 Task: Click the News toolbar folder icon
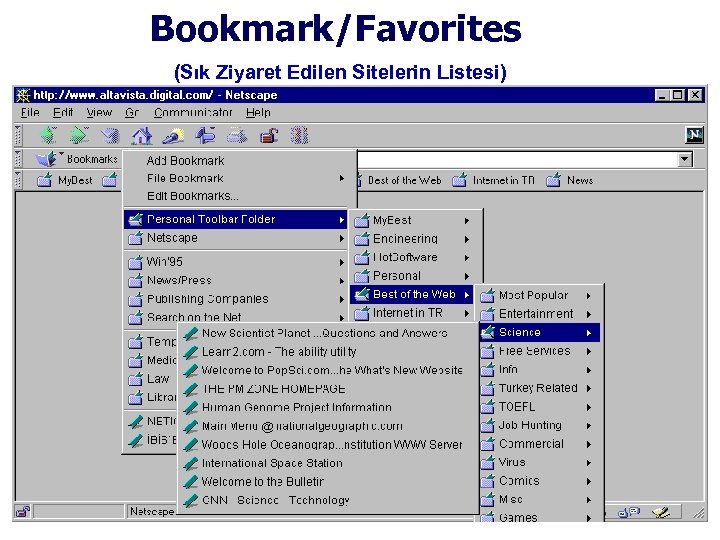click(553, 180)
